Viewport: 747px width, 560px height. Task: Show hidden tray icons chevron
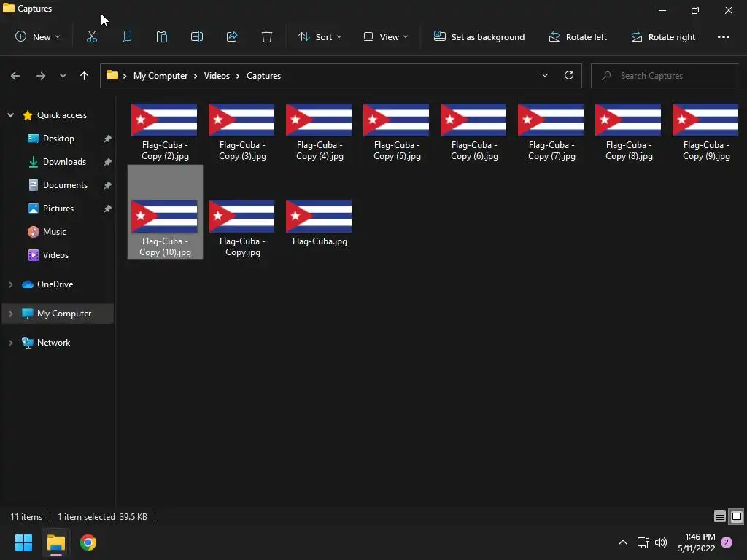click(623, 542)
